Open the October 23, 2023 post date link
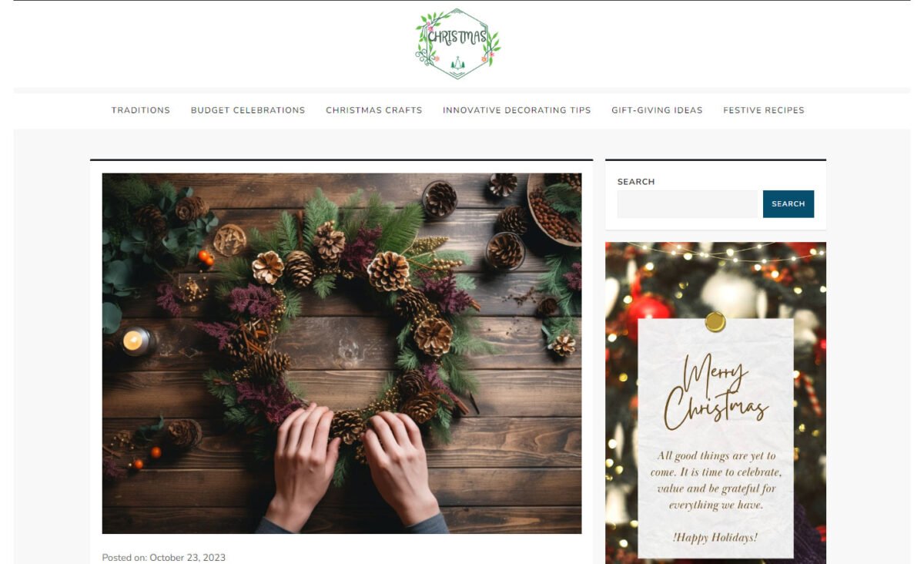Image resolution: width=924 pixels, height=564 pixels. click(x=187, y=557)
